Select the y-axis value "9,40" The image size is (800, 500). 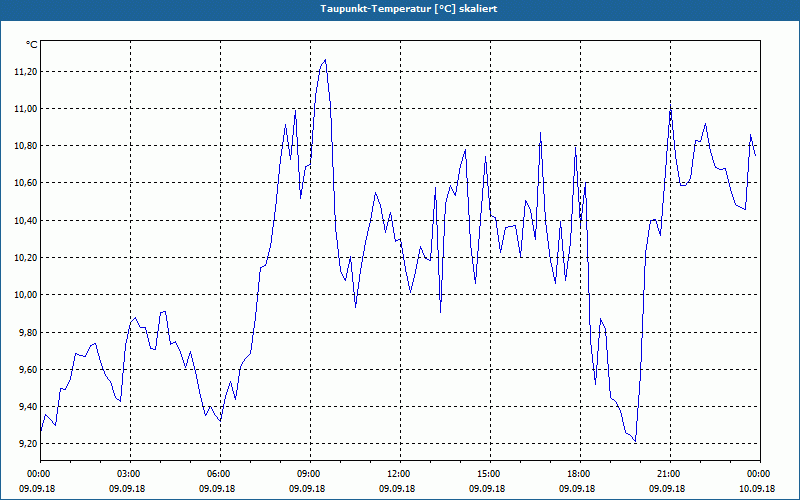tap(28, 407)
